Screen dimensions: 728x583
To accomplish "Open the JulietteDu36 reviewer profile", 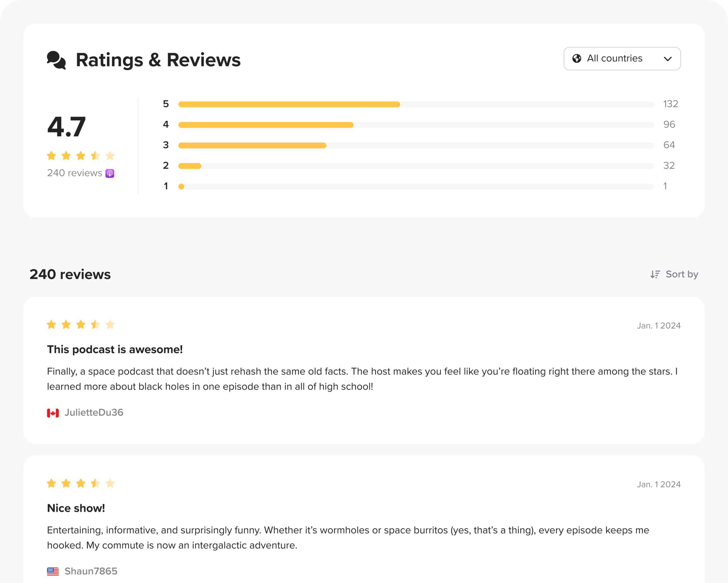I will [x=94, y=412].
